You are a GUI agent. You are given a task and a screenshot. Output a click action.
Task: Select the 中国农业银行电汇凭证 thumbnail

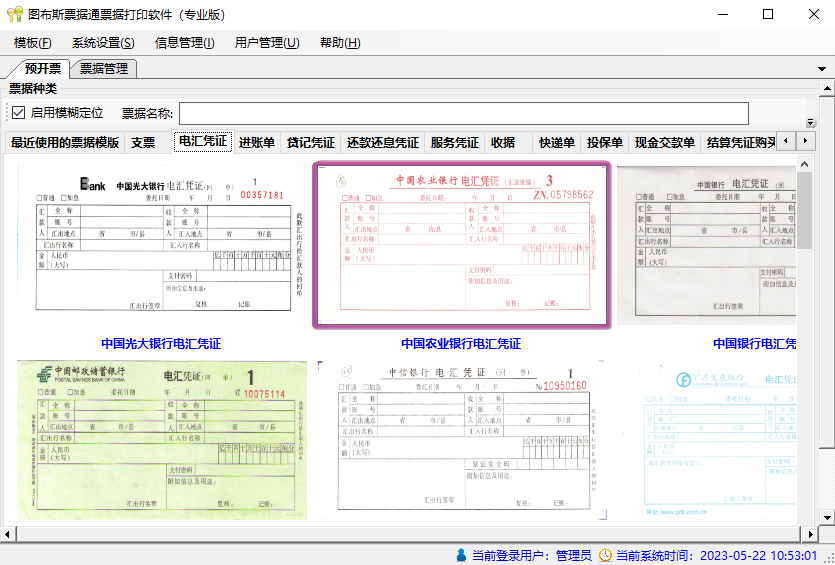[x=461, y=244]
